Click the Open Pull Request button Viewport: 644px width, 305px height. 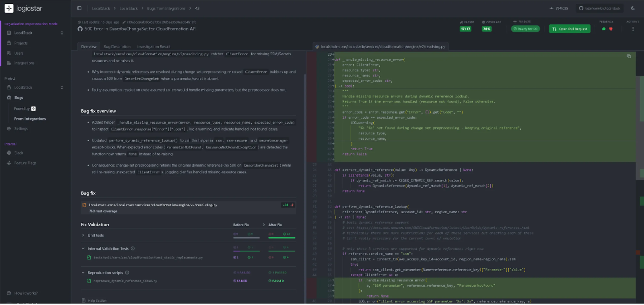[x=570, y=29]
